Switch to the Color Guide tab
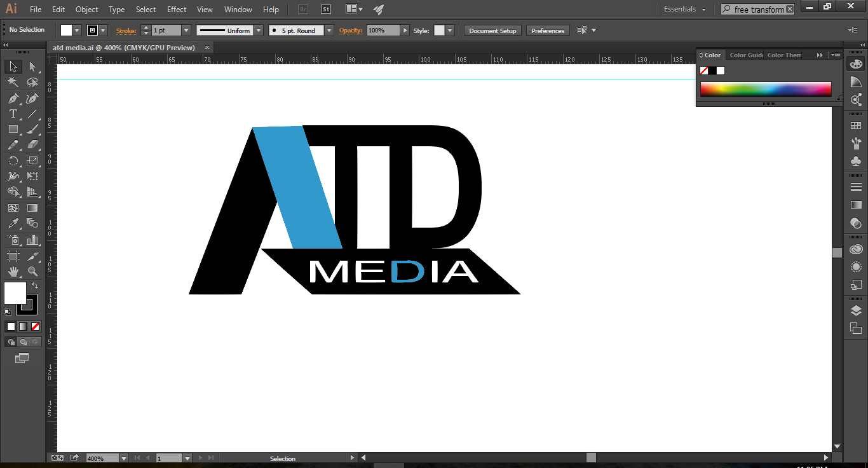Viewport: 868px width, 468px height. tap(745, 55)
